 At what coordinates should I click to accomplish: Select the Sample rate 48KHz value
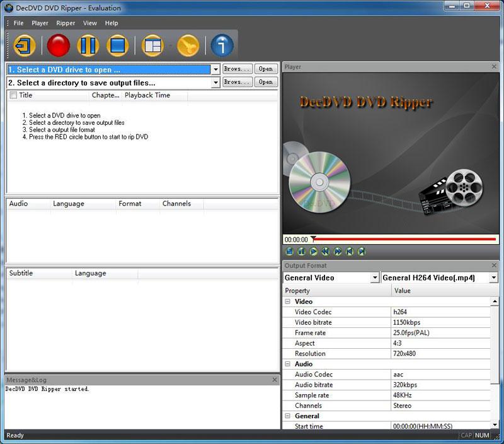(x=440, y=395)
